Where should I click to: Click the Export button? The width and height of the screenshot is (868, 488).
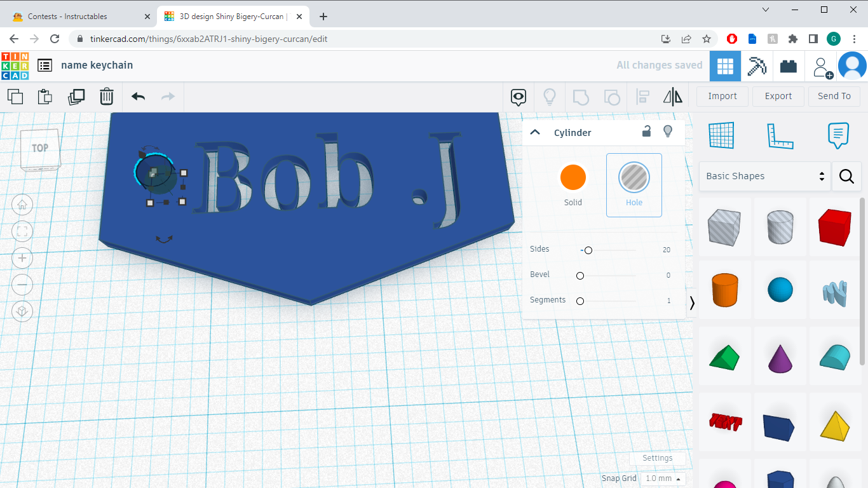click(778, 96)
